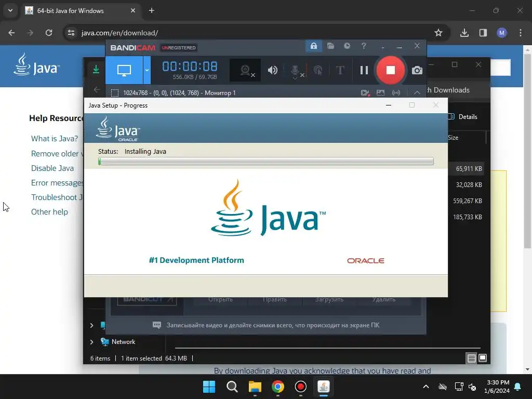Select the file sized 185,733 KB

click(467, 217)
